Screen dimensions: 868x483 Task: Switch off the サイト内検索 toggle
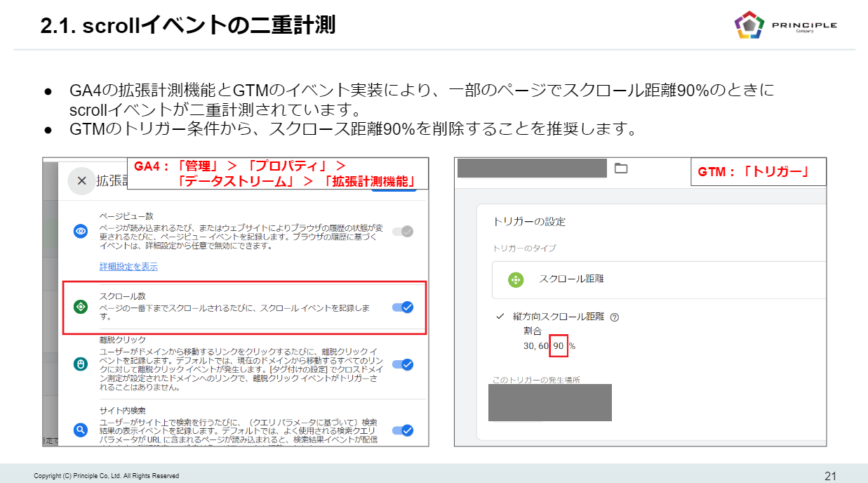(402, 430)
